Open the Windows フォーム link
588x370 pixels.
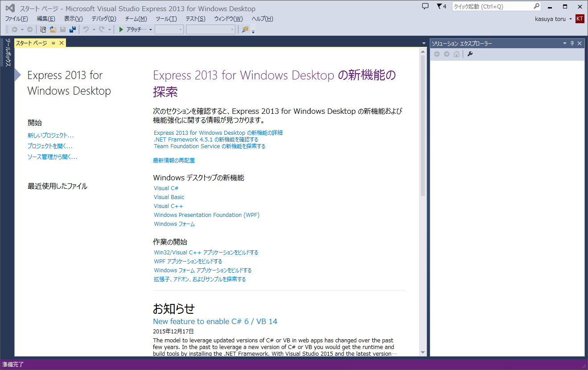174,224
